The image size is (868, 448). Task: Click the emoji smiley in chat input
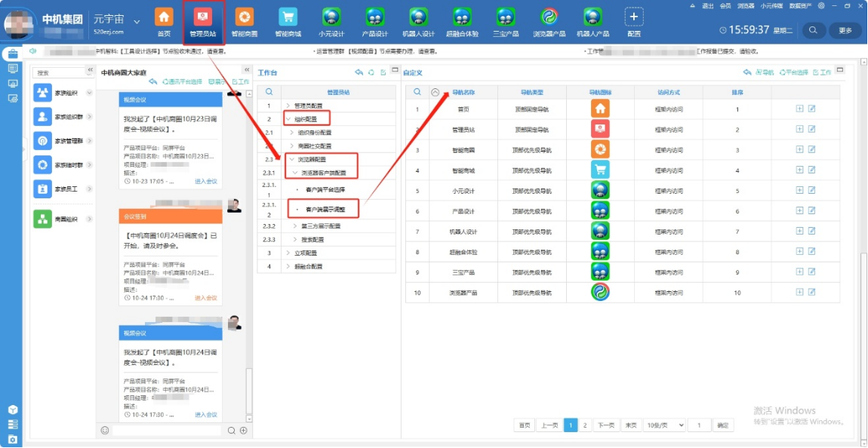tap(105, 431)
